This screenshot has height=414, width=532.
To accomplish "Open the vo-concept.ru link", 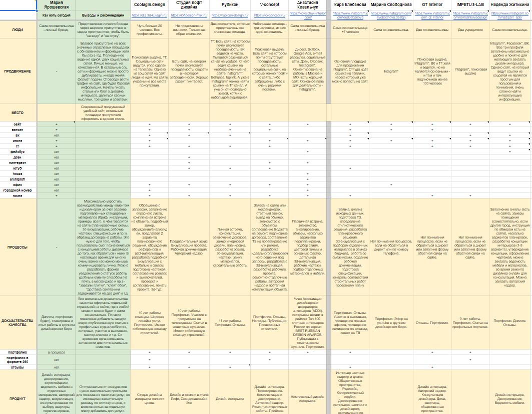I will pos(269,15).
